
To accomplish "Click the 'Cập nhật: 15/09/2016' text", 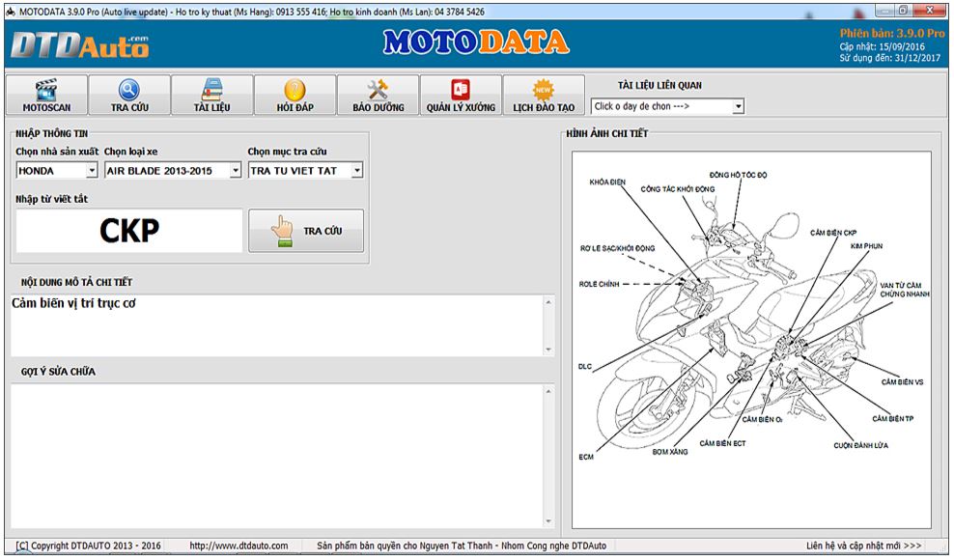I will pos(883,47).
